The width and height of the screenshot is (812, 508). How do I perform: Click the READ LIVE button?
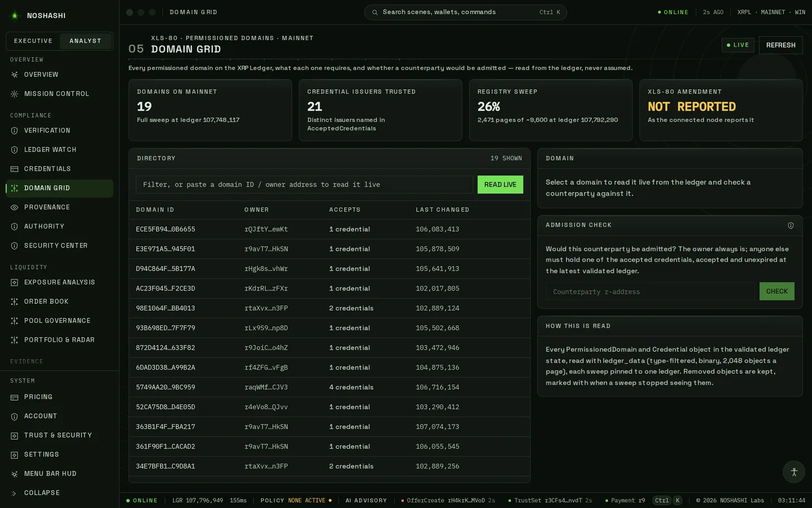(x=500, y=185)
